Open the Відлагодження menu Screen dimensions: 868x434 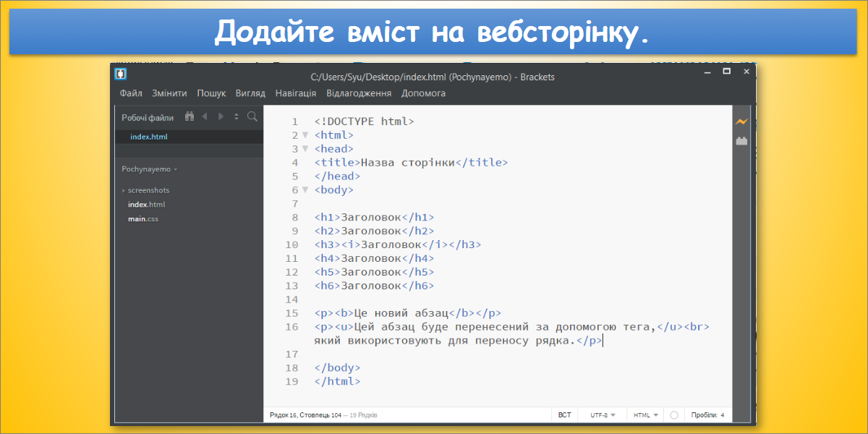pos(359,93)
